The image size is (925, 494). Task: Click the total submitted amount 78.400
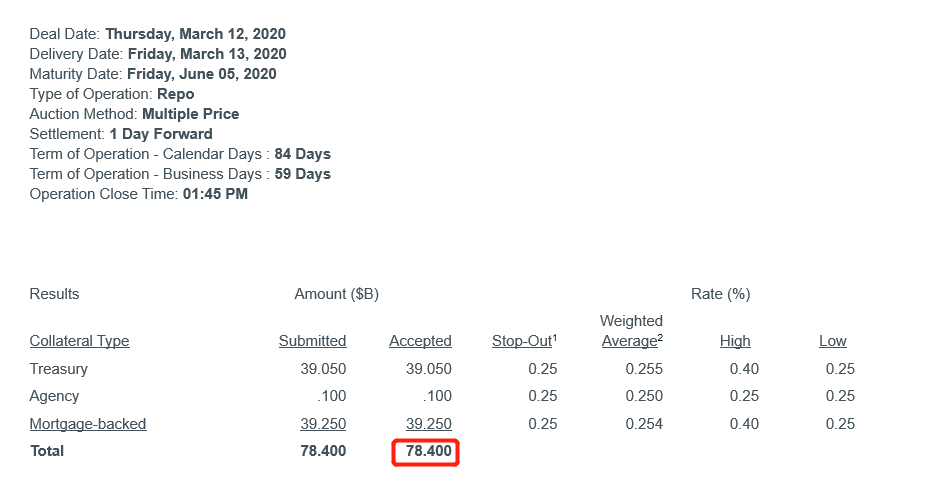323,451
